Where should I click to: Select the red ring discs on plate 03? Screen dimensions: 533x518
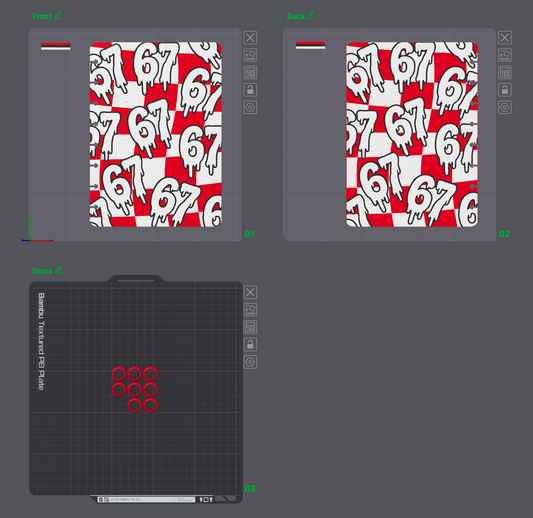[135, 390]
